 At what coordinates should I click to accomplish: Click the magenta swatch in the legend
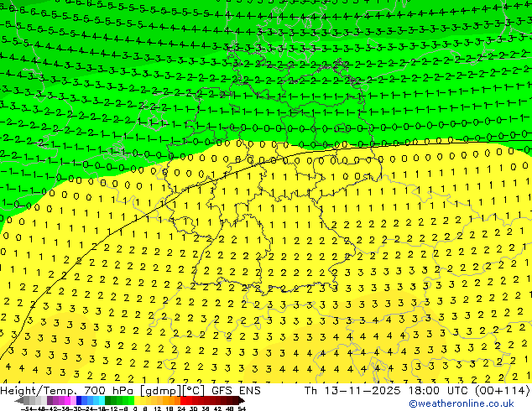(x=67, y=401)
